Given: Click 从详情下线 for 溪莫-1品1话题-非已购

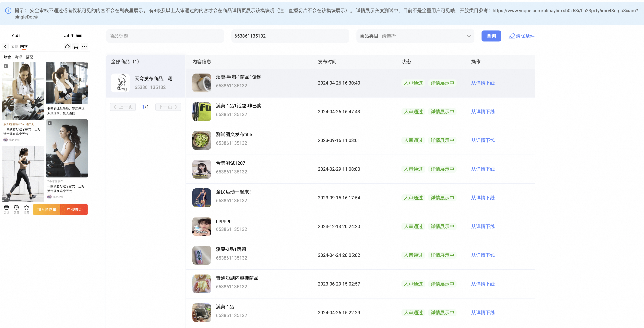Looking at the screenshot, I should (483, 111).
